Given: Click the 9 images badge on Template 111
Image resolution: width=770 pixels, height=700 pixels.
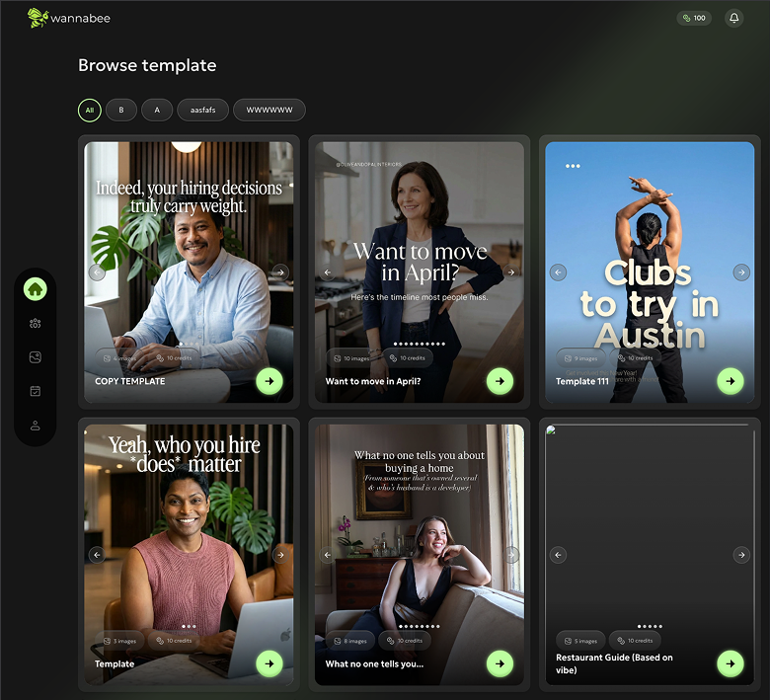Looking at the screenshot, I should [580, 358].
